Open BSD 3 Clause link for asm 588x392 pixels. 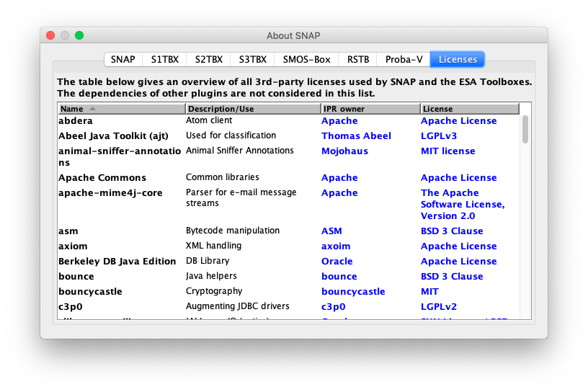click(452, 231)
